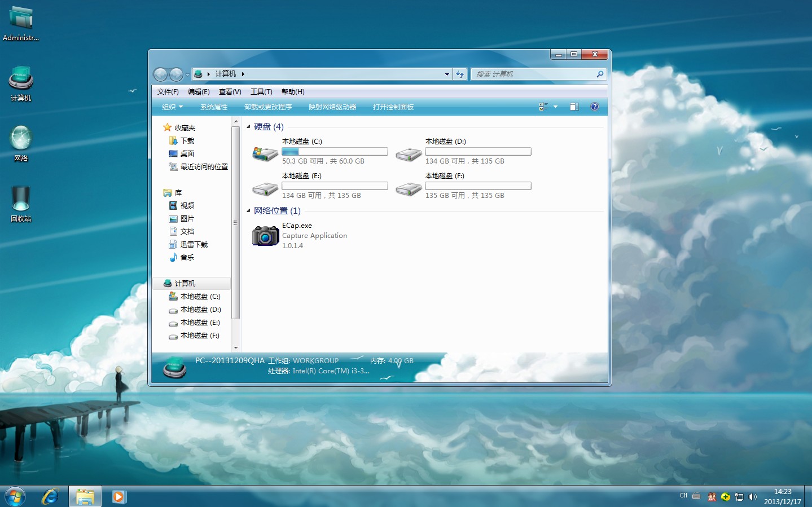Screen dimensions: 812x507
Task: Select 本地磁盘 (D:) in navigation tree
Action: [200, 310]
